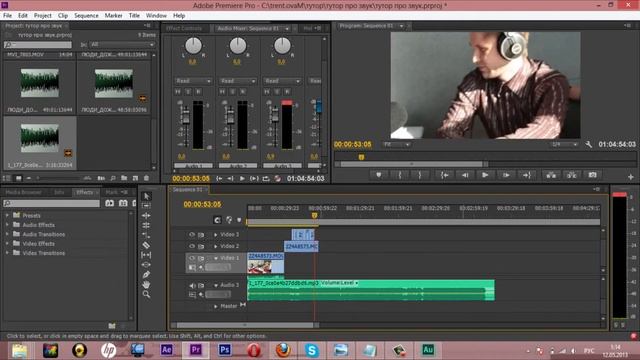640x360 pixels.
Task: Enable record on third mixer channel
Action: [x=287, y=92]
